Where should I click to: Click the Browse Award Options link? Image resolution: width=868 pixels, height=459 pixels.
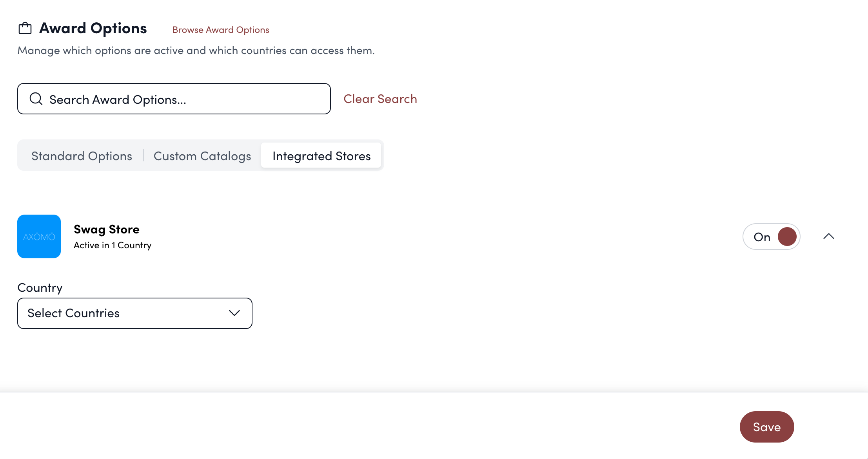pos(220,29)
